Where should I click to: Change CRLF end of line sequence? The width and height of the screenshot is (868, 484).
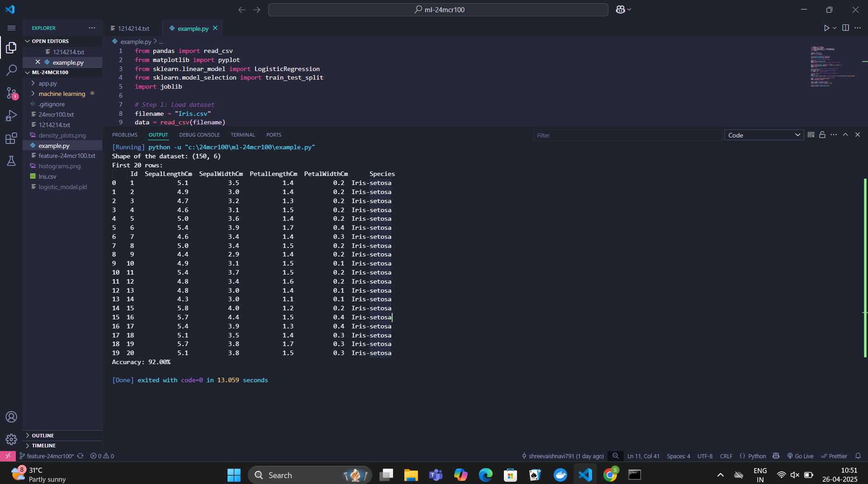[726, 456]
